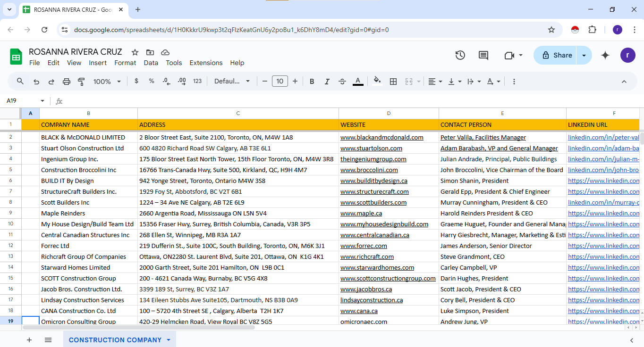This screenshot has width=644, height=347.
Task: Reload the browser page
Action: coord(44,30)
